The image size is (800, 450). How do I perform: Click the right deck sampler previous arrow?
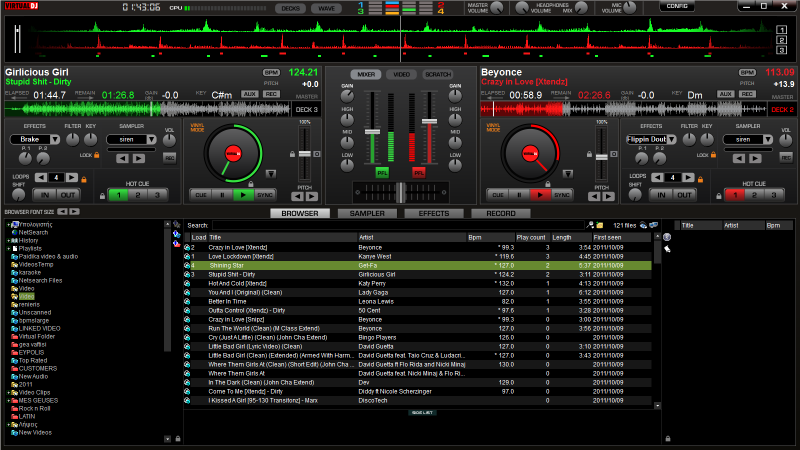point(739,159)
